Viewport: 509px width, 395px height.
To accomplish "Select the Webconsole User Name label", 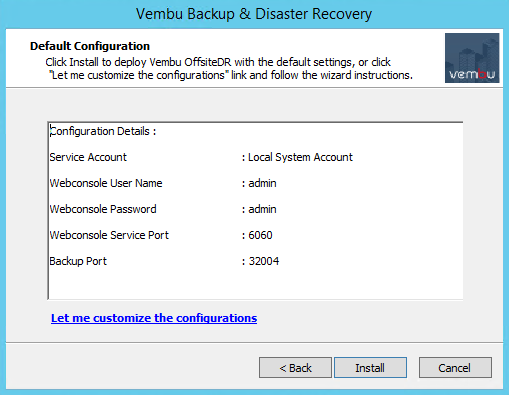I will (106, 183).
